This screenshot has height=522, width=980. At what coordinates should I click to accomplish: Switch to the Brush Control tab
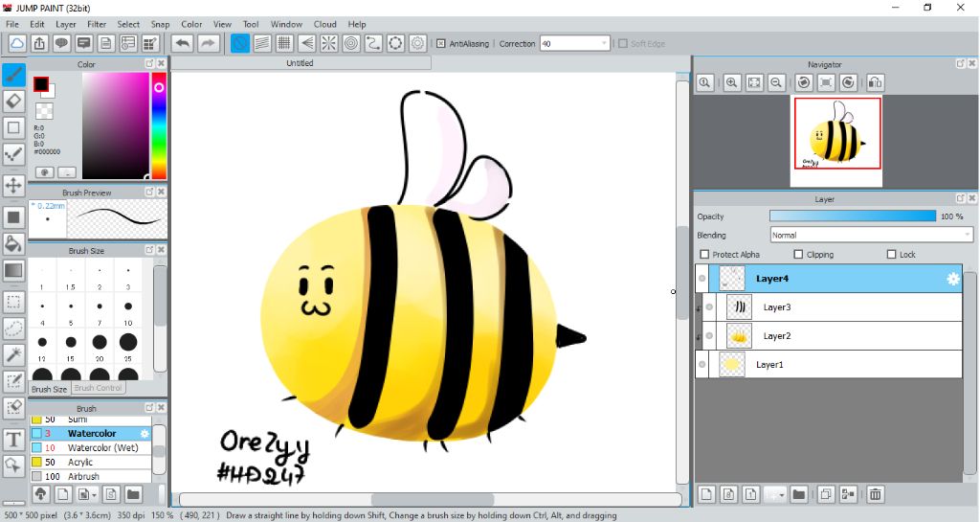[x=98, y=388]
